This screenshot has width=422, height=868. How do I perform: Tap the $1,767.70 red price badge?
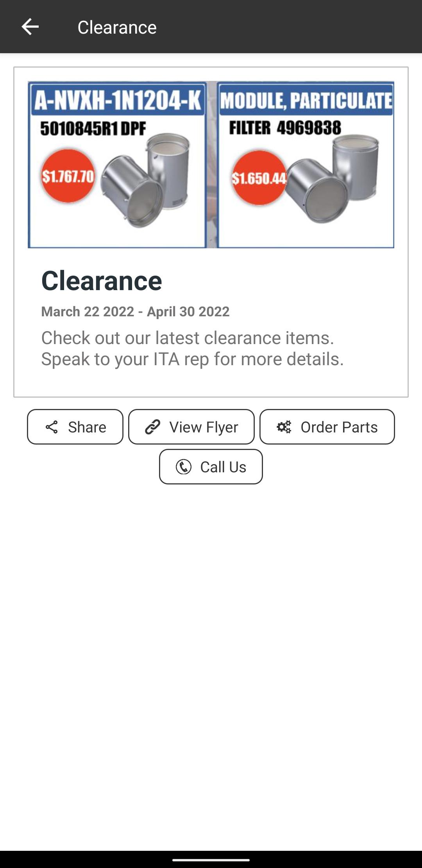(68, 176)
